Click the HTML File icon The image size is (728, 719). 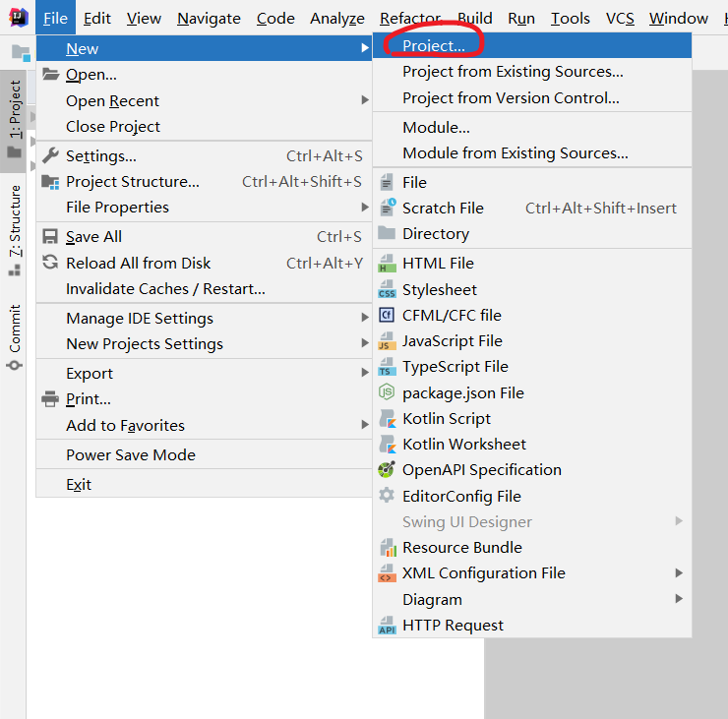(x=387, y=264)
